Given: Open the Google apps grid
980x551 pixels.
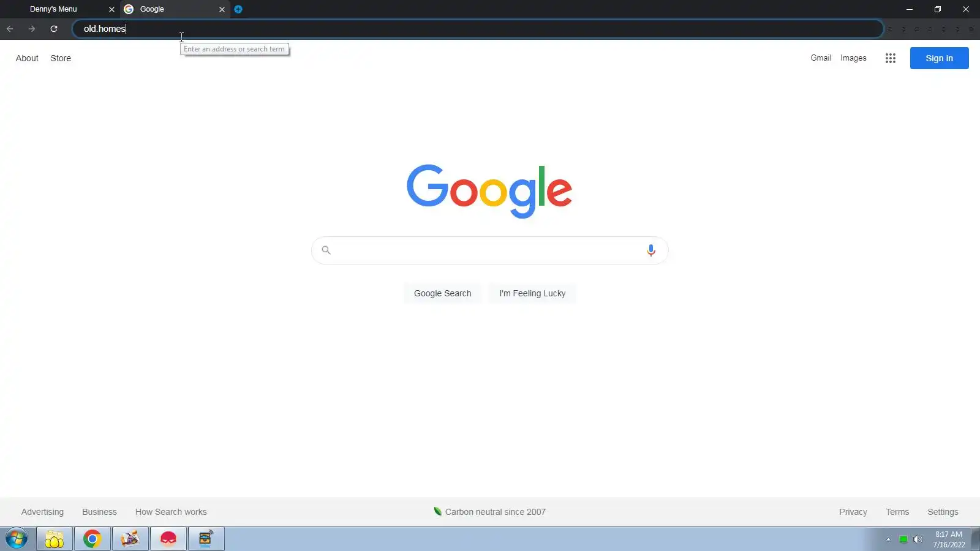Looking at the screenshot, I should [x=891, y=58].
